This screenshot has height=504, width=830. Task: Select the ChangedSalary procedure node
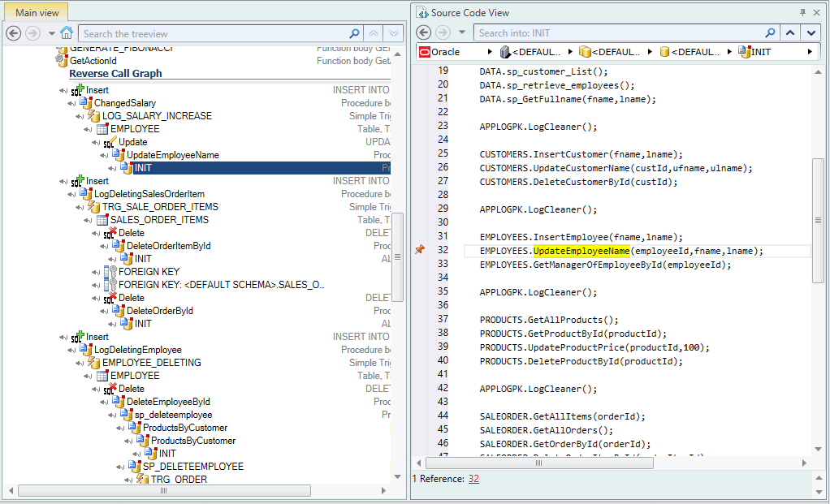[124, 103]
